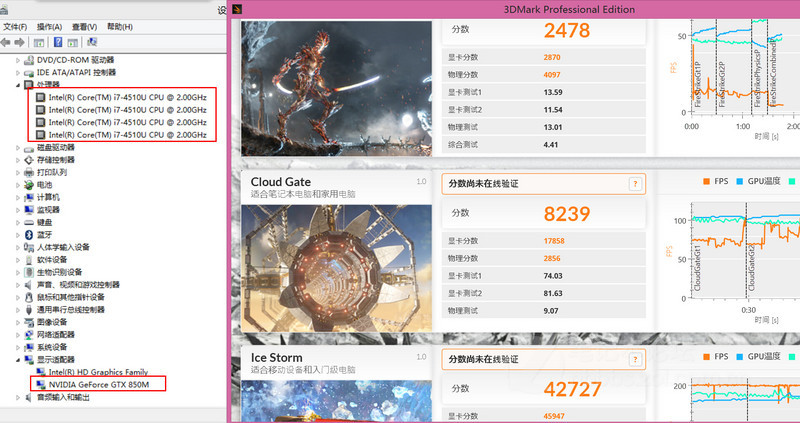800x423 pixels.
Task: Toggle the GPU温度 legend in Ice Storm chart
Action: (758, 357)
